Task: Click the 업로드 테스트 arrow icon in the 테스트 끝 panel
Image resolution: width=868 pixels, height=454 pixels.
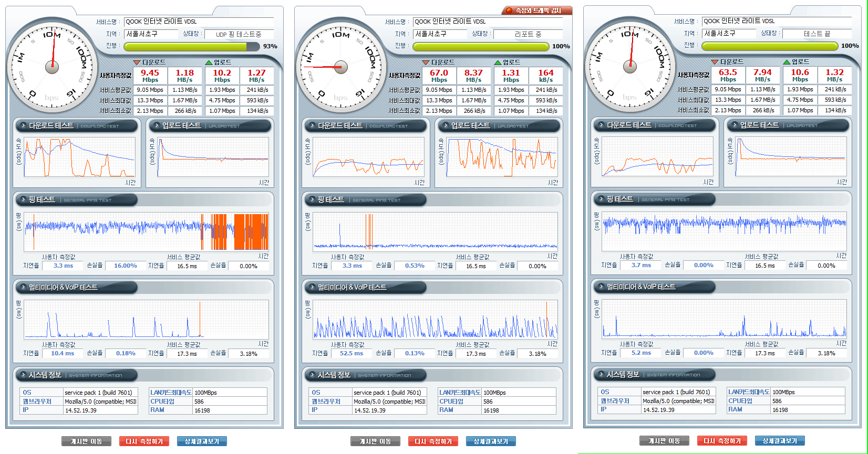Action: (x=734, y=125)
